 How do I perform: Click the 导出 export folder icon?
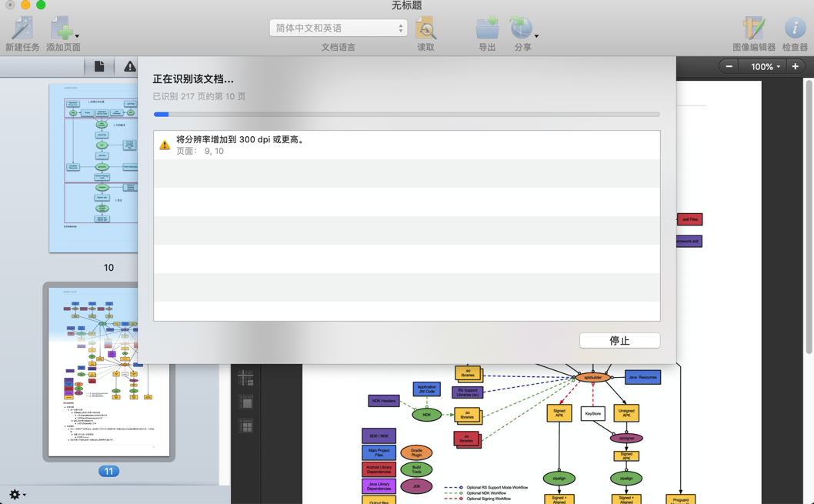(487, 28)
